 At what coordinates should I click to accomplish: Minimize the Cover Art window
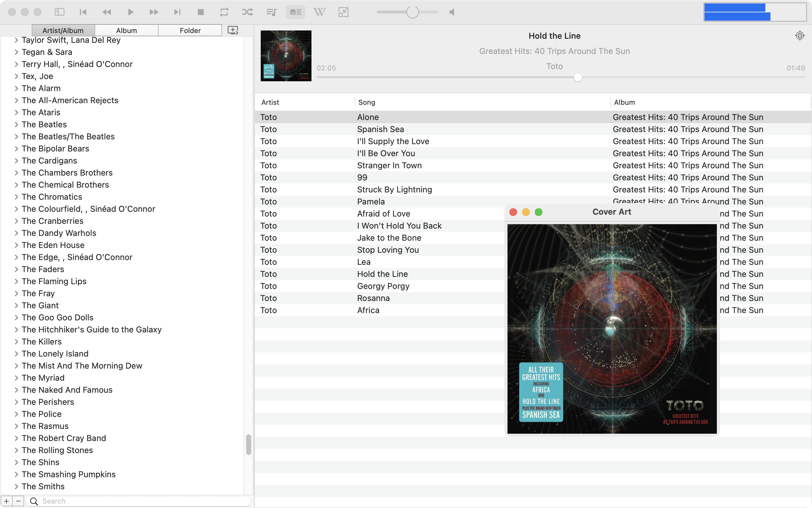[526, 212]
